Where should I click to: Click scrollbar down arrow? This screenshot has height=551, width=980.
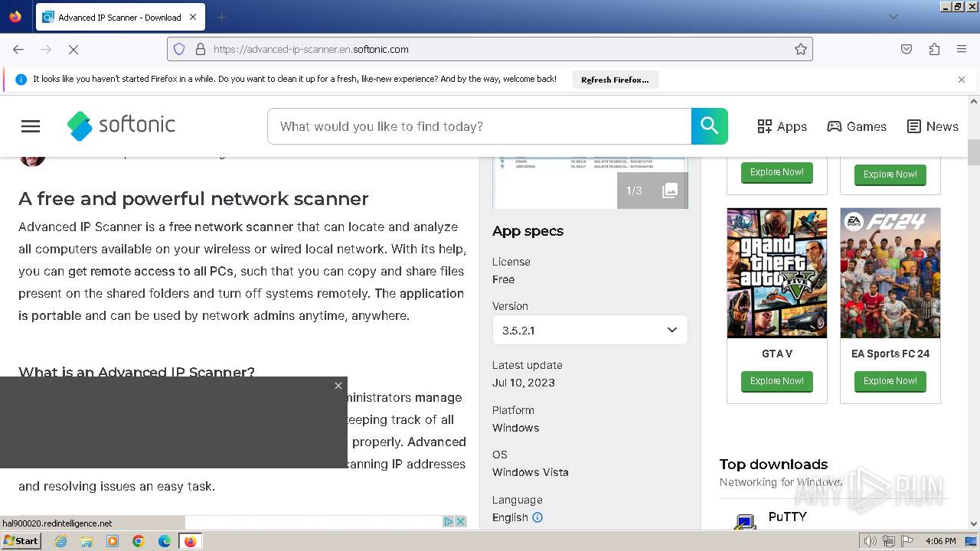point(974,524)
